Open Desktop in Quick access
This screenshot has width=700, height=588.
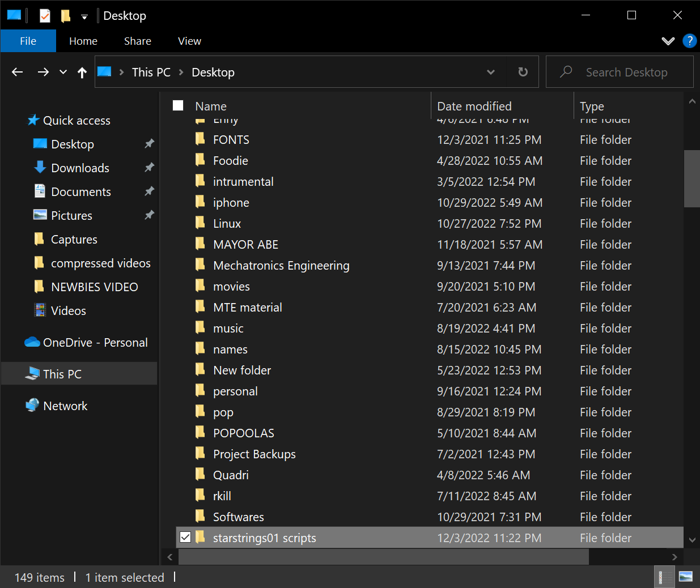point(73,144)
